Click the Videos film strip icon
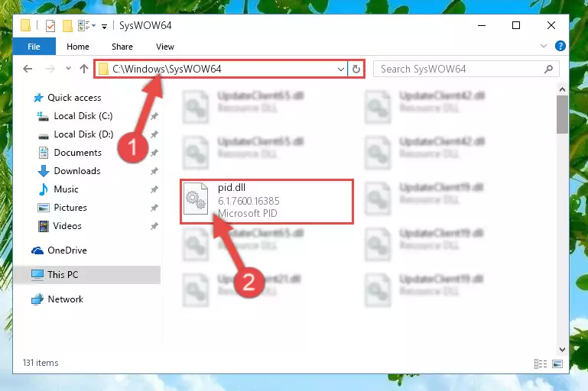This screenshot has height=391, width=588. [44, 226]
